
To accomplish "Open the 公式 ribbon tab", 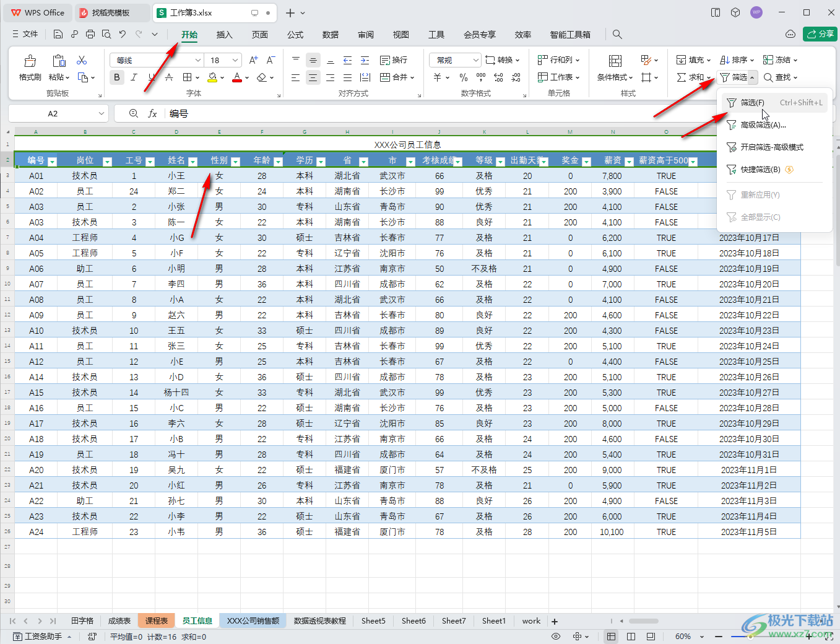I will tap(295, 35).
